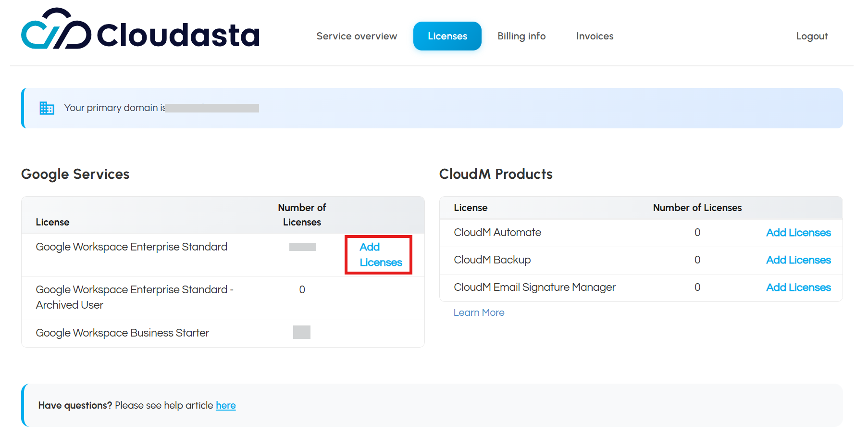This screenshot has width=868, height=437.
Task: Switch to the Billing info tab
Action: 521,36
